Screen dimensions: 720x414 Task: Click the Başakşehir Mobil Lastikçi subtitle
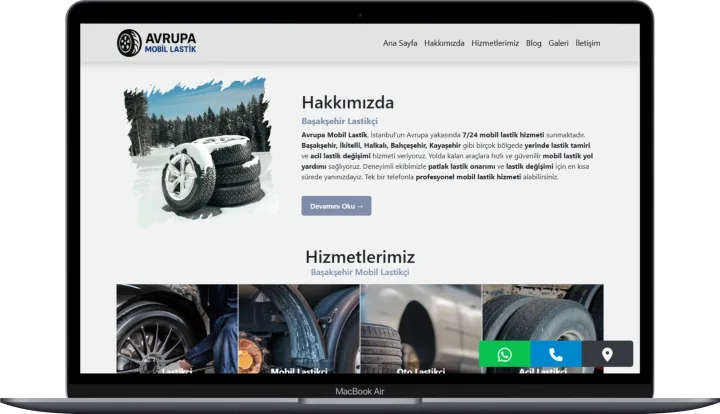pyautogui.click(x=360, y=272)
